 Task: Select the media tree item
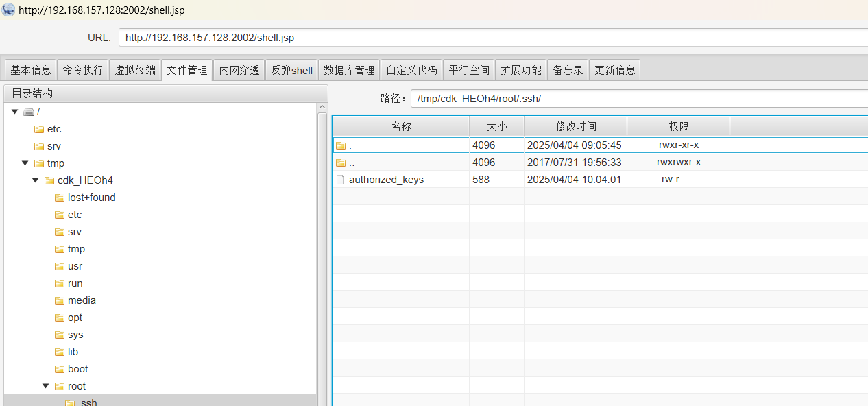point(82,300)
